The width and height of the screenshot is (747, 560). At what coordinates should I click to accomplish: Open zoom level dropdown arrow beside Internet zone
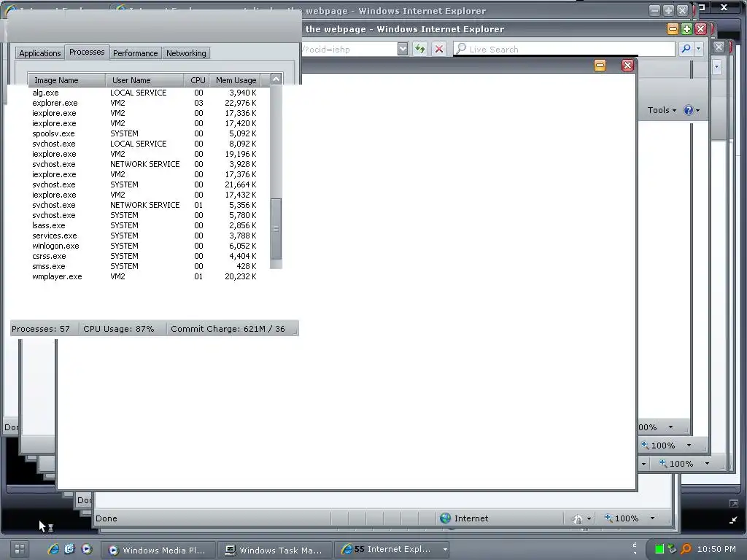click(652, 518)
